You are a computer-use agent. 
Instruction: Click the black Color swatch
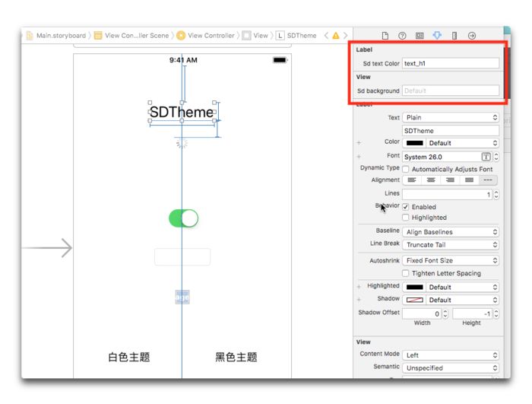[x=415, y=143]
